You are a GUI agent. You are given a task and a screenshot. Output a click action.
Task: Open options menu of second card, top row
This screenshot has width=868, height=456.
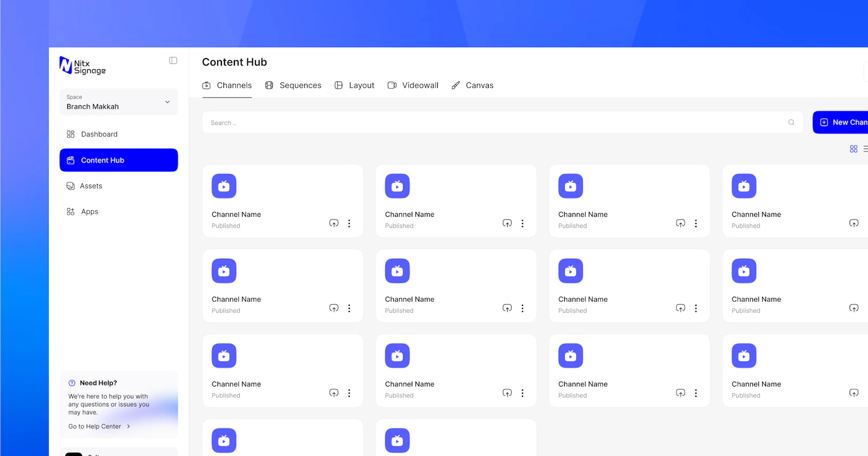tap(522, 223)
